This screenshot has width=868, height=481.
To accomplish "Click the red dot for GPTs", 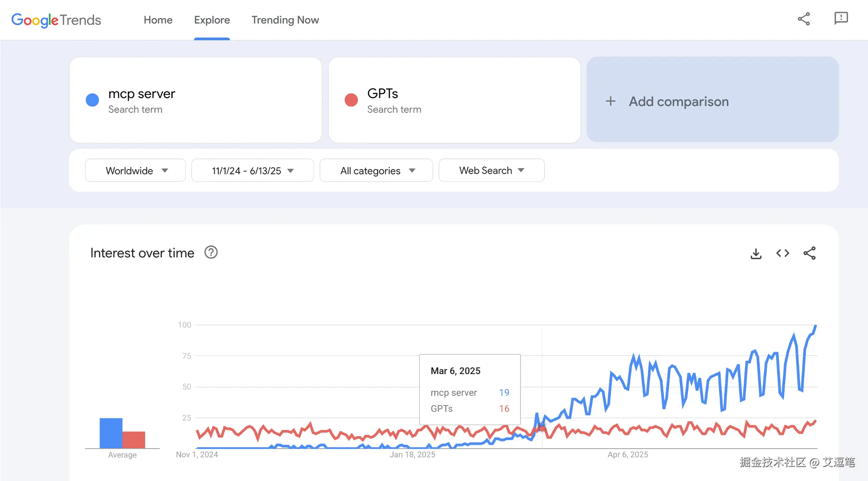I will pyautogui.click(x=351, y=100).
